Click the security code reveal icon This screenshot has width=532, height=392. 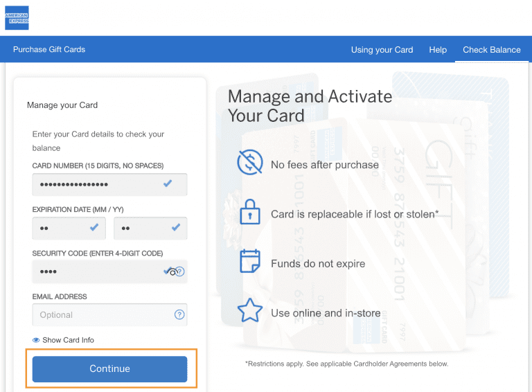[x=176, y=271]
